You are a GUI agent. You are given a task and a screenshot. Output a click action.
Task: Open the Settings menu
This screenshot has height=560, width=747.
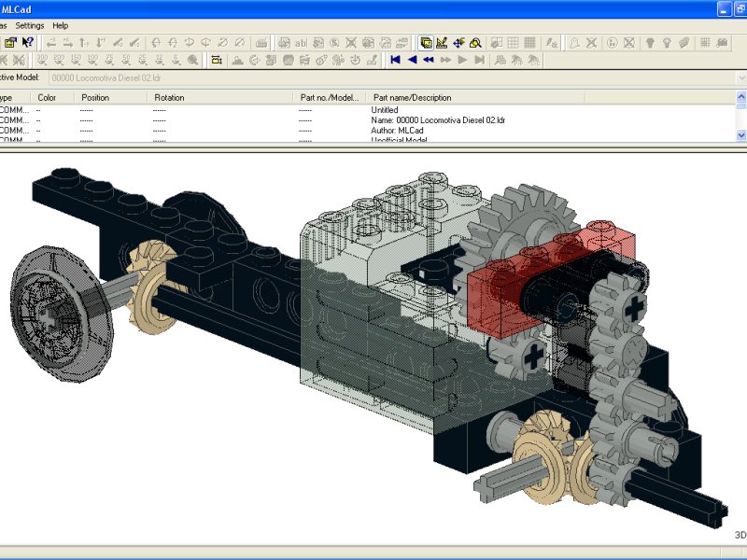pyautogui.click(x=30, y=25)
